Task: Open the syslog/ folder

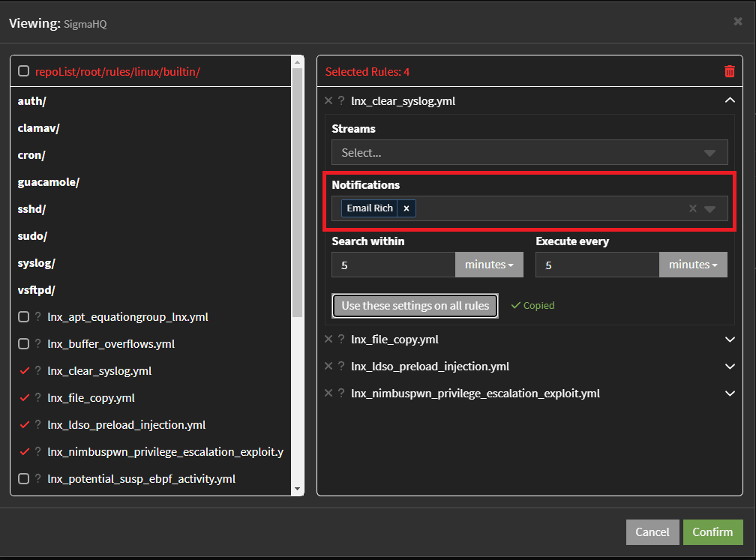Action: pyautogui.click(x=36, y=263)
